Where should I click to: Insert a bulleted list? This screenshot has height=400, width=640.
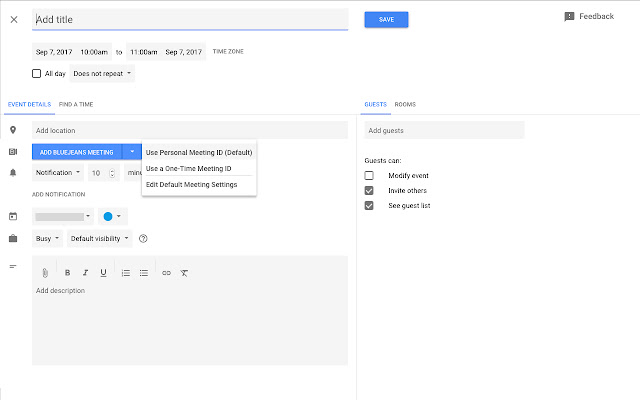[x=144, y=272]
